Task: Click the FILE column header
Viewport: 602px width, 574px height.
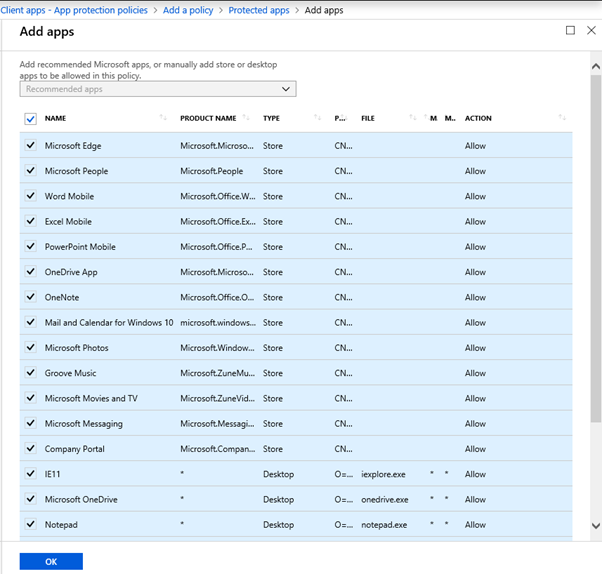Action: tap(368, 118)
